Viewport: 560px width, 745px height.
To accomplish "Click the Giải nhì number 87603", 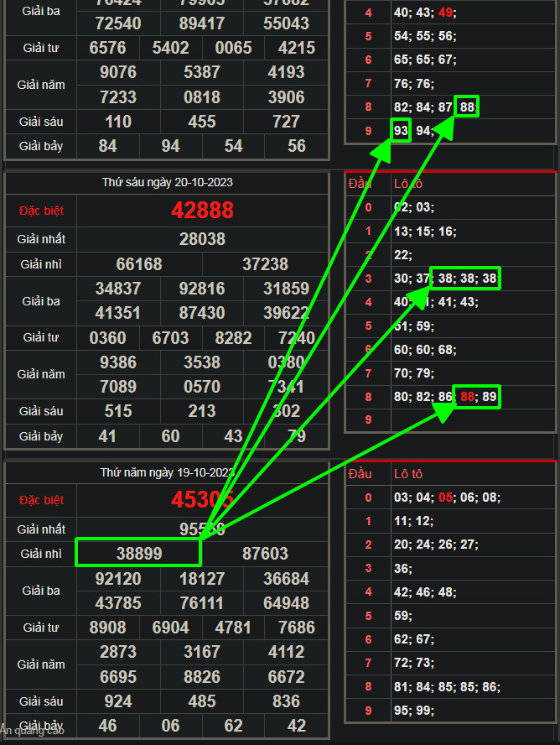I will click(x=265, y=554).
